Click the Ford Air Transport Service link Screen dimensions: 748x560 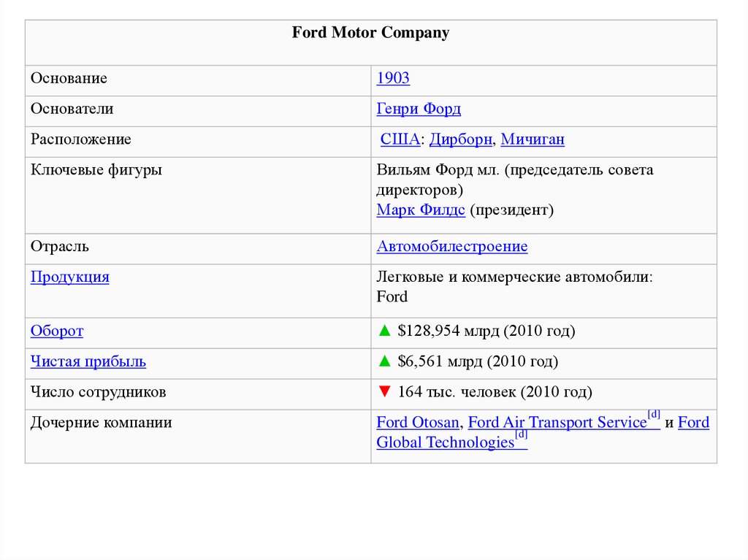click(x=557, y=422)
